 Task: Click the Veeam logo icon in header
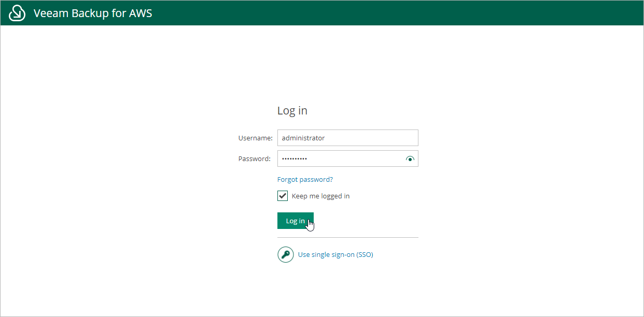pyautogui.click(x=17, y=13)
